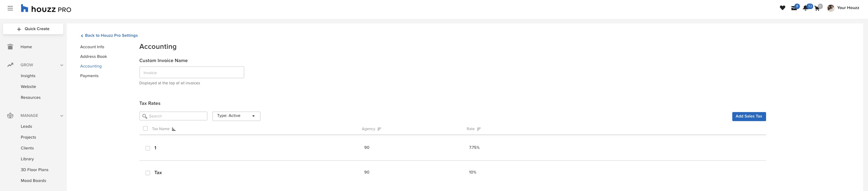Viewport: 868px width, 191px height.
Task: Sort the Agency column
Action: pos(379,129)
